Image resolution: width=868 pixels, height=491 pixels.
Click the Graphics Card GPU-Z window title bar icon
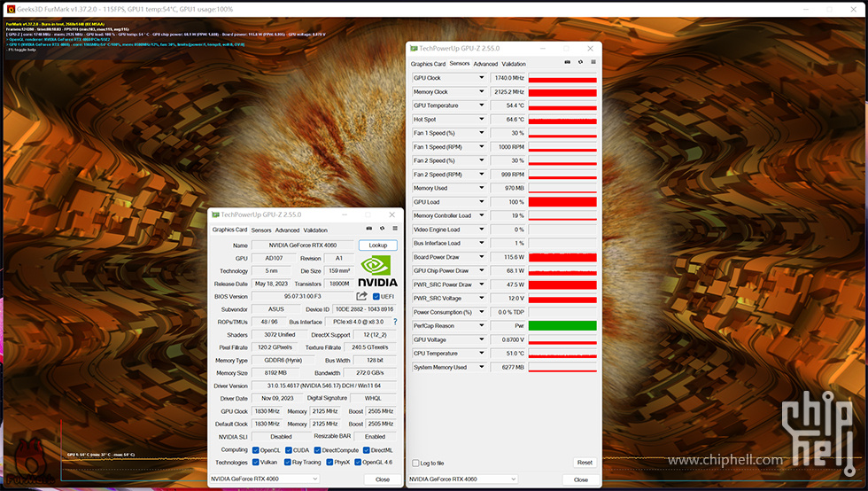[x=215, y=215]
